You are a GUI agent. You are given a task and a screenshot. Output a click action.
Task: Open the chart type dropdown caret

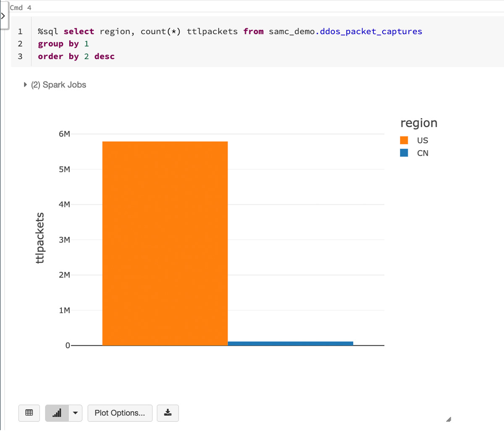[75, 413]
